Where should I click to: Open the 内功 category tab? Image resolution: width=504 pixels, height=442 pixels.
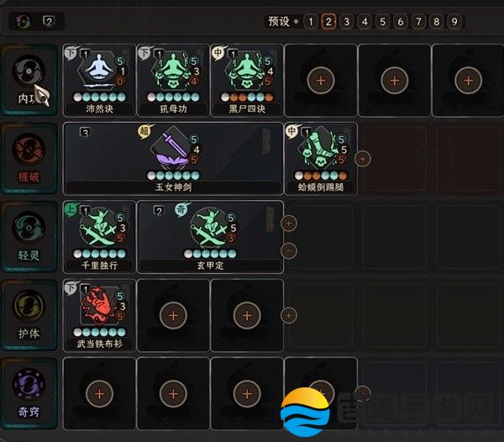click(x=29, y=81)
